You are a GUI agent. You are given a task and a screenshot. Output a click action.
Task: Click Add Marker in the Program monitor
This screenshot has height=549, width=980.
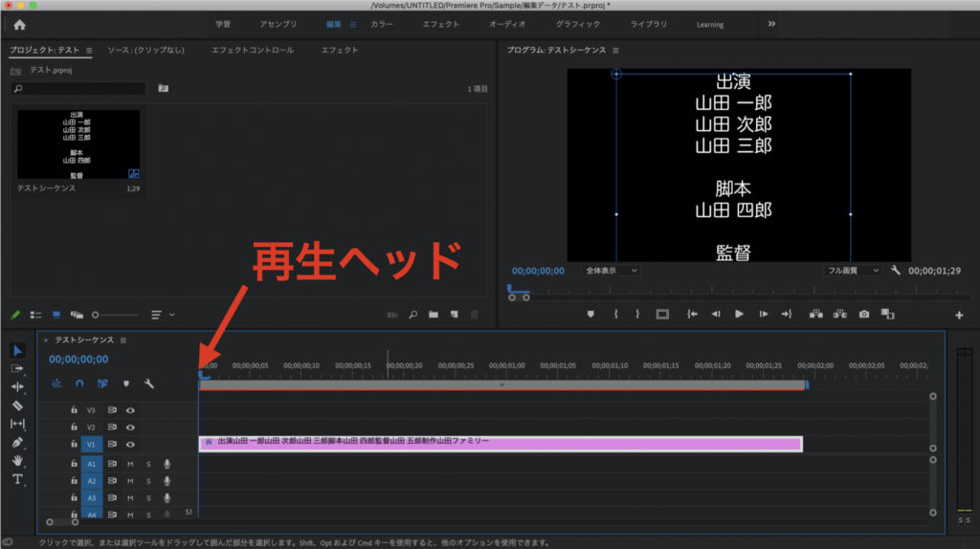[x=590, y=314]
